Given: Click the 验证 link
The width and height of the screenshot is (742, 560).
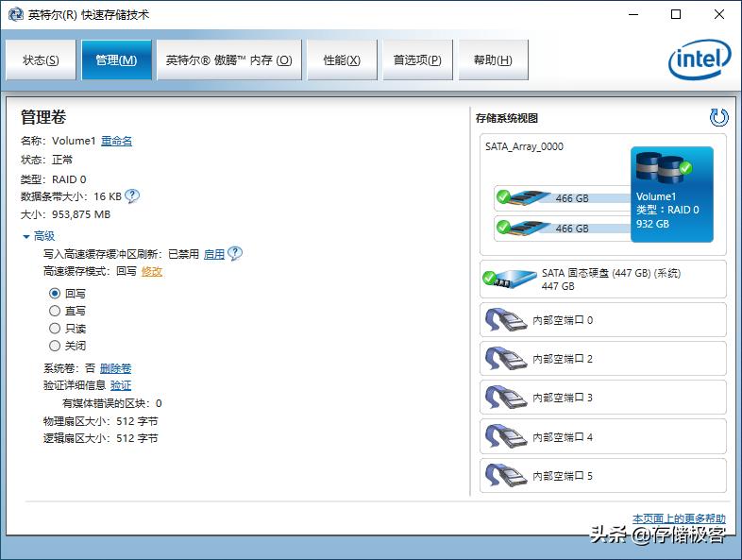Looking at the screenshot, I should coord(121,386).
